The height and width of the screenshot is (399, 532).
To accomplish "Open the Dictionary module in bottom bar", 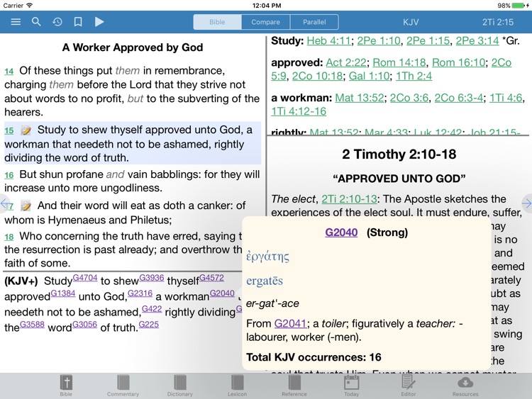I will (x=180, y=386).
